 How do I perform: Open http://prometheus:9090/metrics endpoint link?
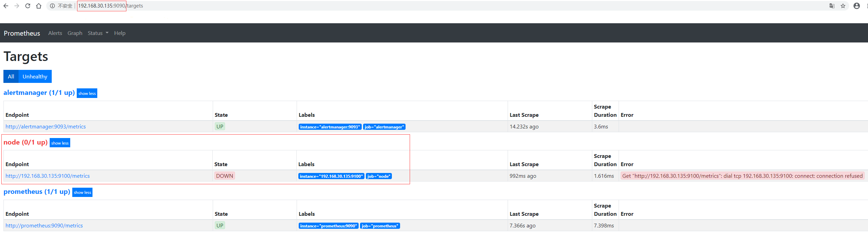[x=44, y=226]
